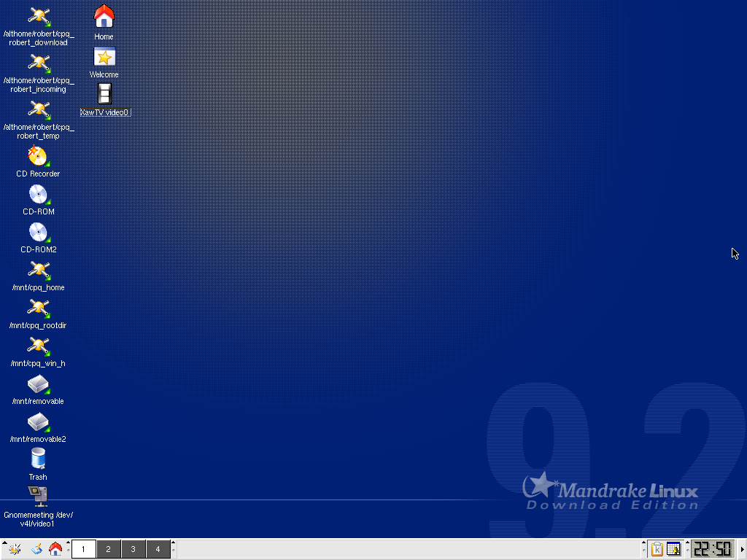Click the right-edge panel hide arrow
The height and width of the screenshot is (560, 747).
coord(743,550)
